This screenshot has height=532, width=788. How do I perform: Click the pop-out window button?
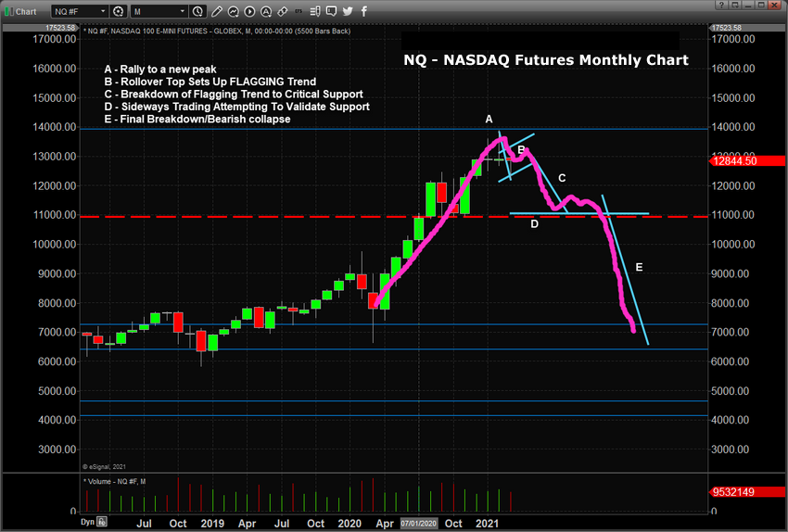tap(735, 5)
